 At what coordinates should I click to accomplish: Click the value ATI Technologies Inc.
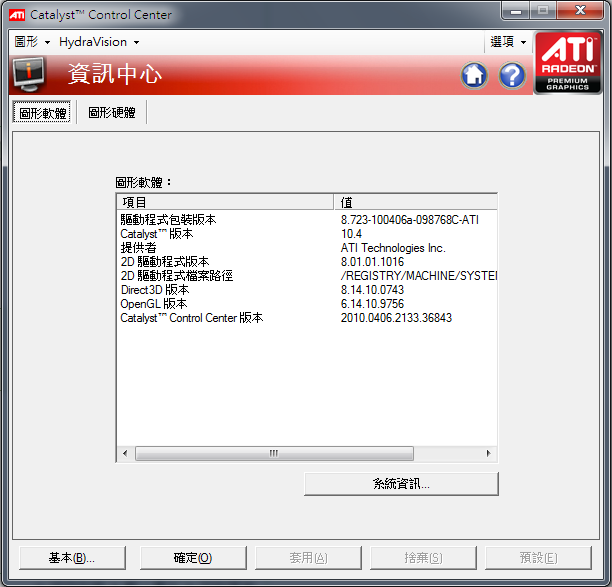click(393, 248)
